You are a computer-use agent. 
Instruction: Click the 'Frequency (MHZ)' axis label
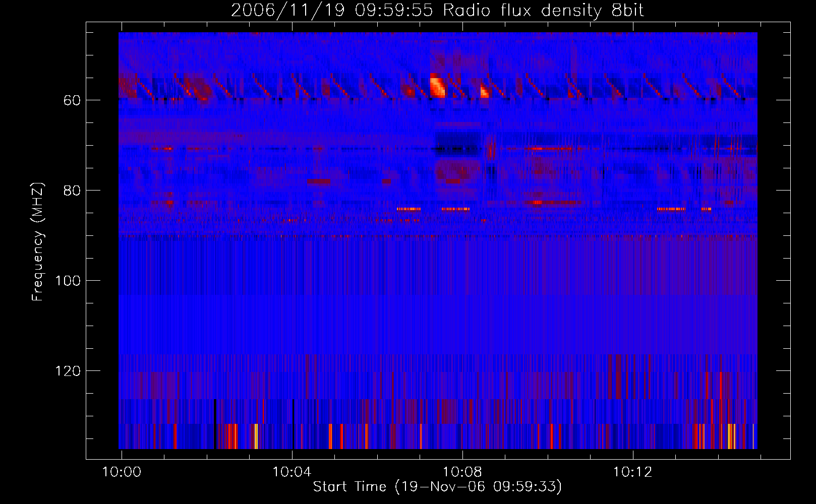pos(38,242)
